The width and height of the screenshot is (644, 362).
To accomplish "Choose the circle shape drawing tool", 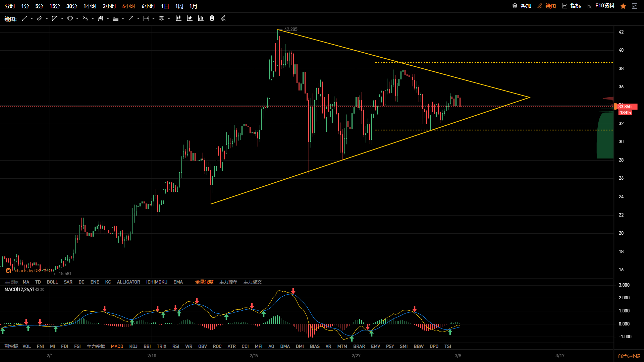I will coord(70,18).
